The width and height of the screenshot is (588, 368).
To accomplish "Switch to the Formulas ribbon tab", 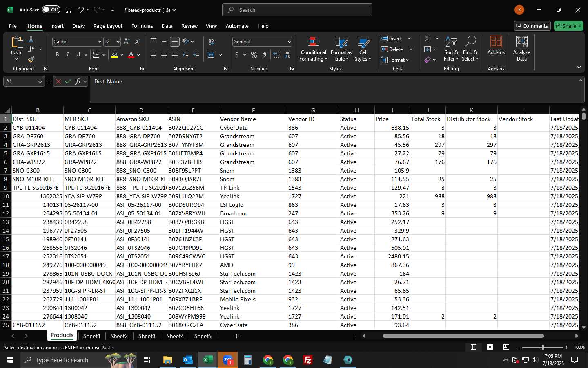I will tap(142, 26).
